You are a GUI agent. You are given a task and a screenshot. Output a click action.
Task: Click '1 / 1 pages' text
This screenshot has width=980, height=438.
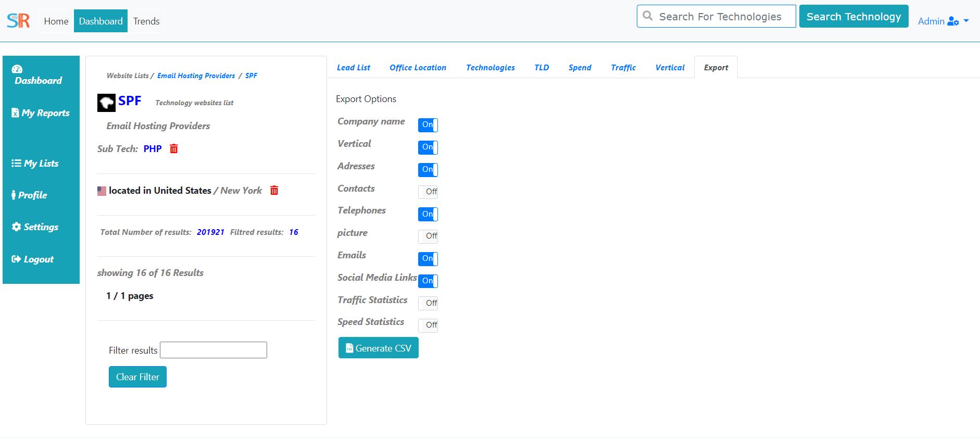(x=130, y=296)
